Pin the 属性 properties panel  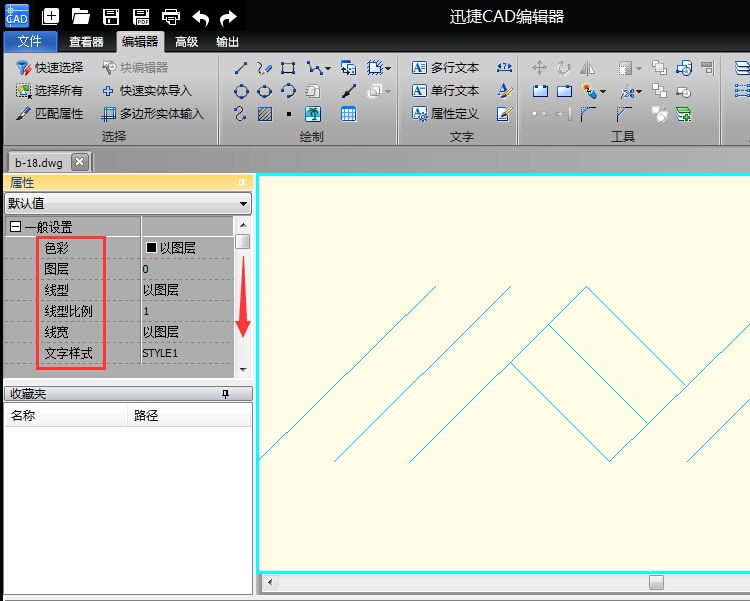(x=241, y=183)
